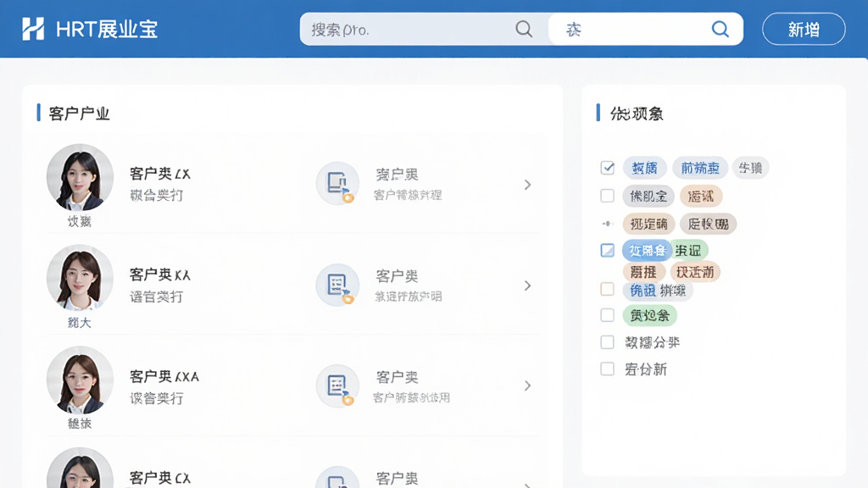This screenshot has width=868, height=488.
Task: Open the avatar photo of customer 客户类 LX
Action: 80,178
